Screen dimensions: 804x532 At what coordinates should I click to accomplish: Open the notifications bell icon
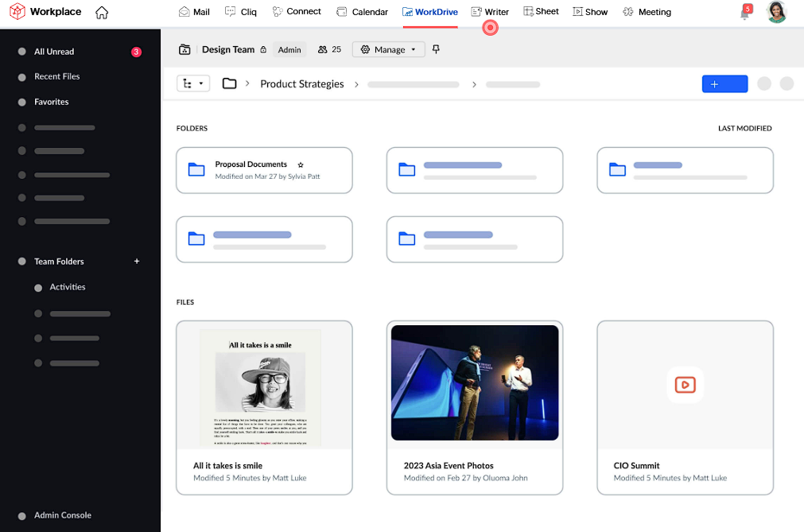coord(745,13)
